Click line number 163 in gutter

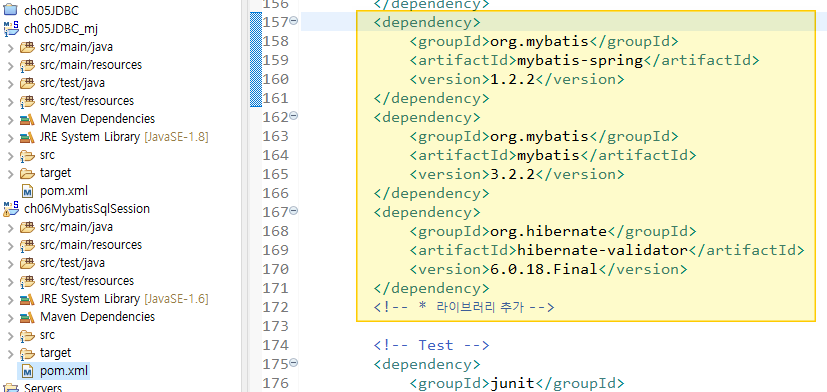click(275, 136)
